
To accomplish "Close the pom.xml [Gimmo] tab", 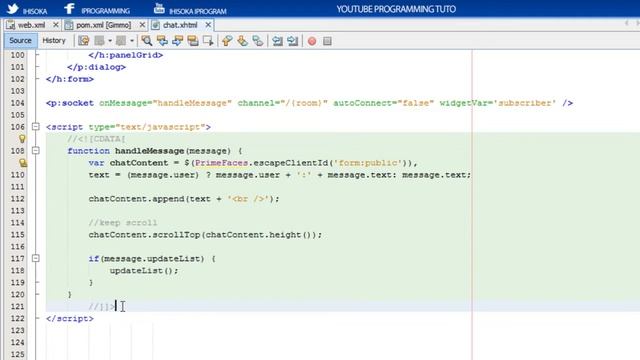I will [x=142, y=25].
